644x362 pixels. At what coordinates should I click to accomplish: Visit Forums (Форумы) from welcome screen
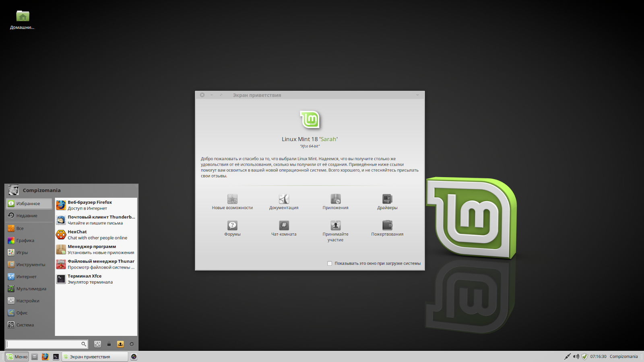pyautogui.click(x=232, y=228)
